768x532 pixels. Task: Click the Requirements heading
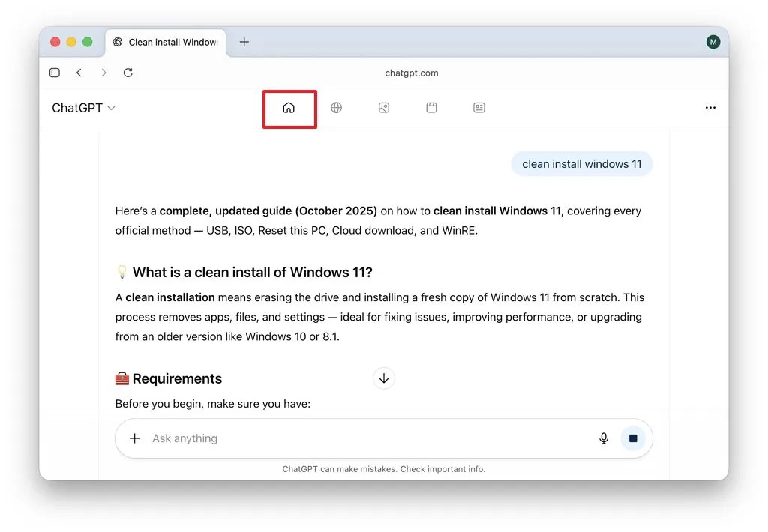[x=177, y=379]
